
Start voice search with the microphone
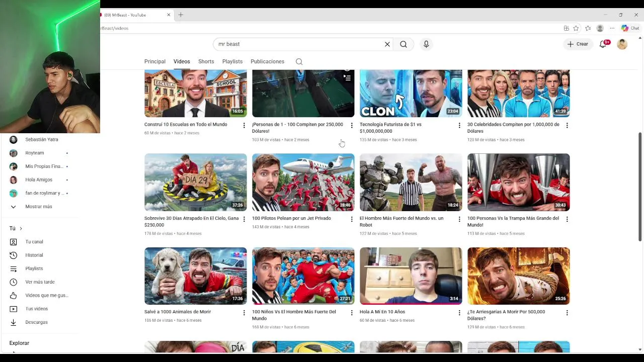point(426,44)
